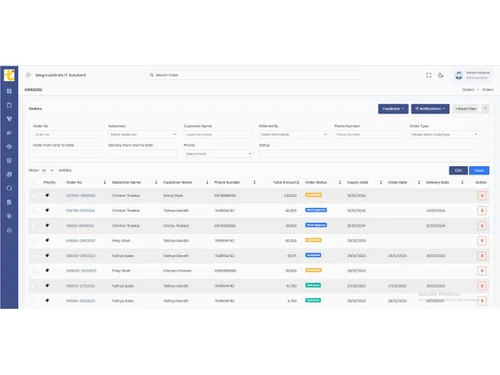The height and width of the screenshot is (375, 500).
Task: Click into the Search Order field
Action: (x=253, y=75)
